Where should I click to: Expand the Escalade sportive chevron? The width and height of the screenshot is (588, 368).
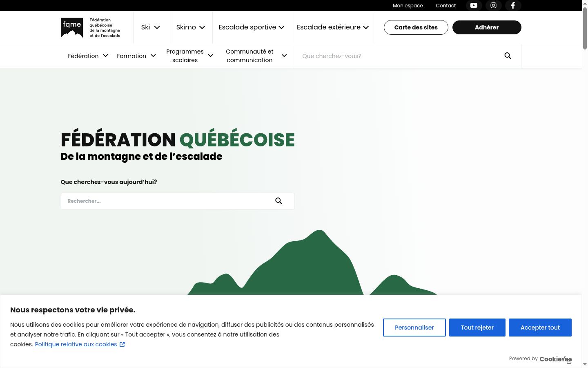pos(281,27)
